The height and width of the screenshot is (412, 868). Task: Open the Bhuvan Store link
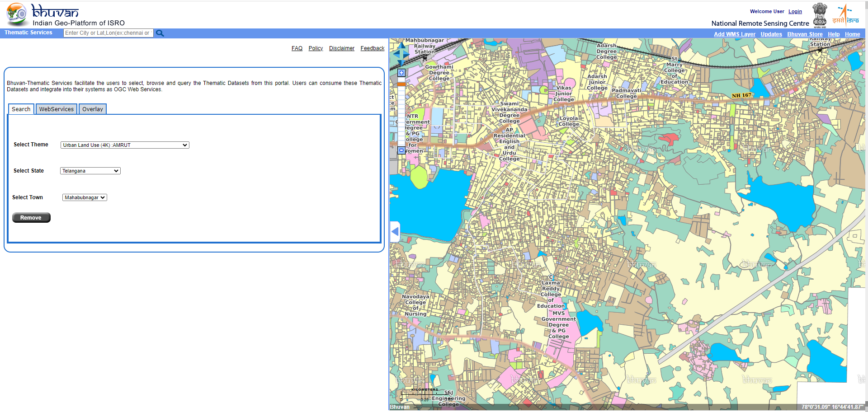[x=805, y=34]
